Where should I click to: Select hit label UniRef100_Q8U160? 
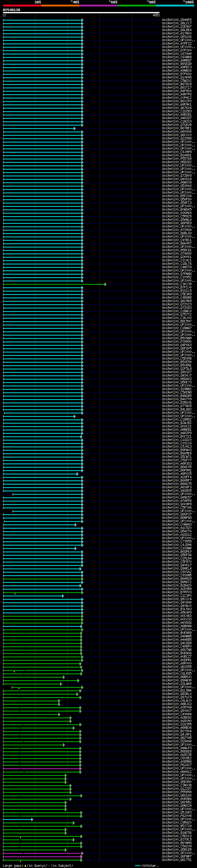click(x=177, y=795)
